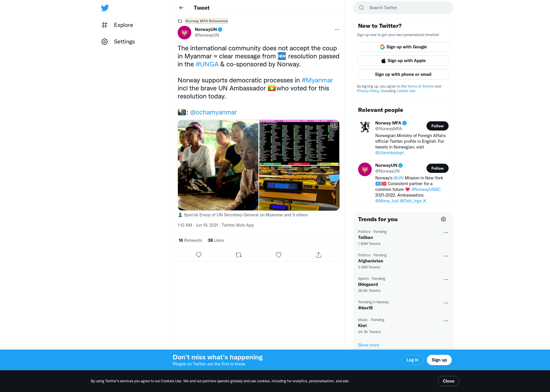Open the NorwayUN tweet avatar

tap(184, 33)
